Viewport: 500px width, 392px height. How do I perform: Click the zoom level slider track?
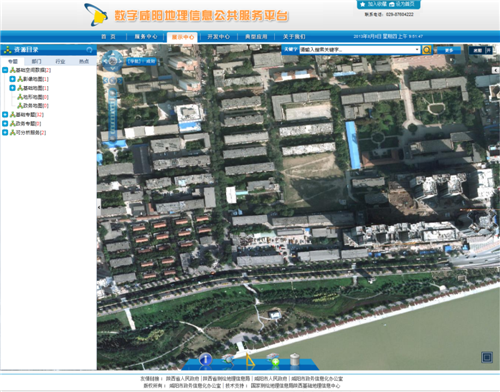[x=113, y=115]
